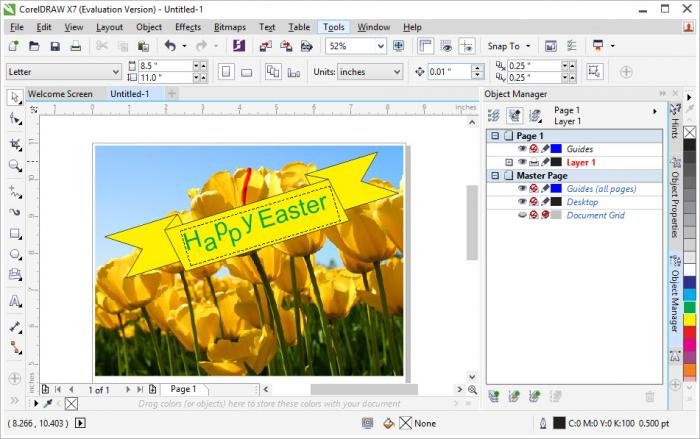This screenshot has height=439, width=700.
Task: Select landscape page orientation button
Action: pyautogui.click(x=246, y=71)
